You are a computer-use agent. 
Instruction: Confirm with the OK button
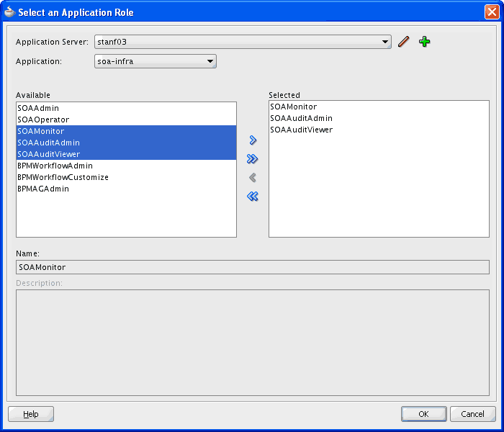tap(423, 414)
